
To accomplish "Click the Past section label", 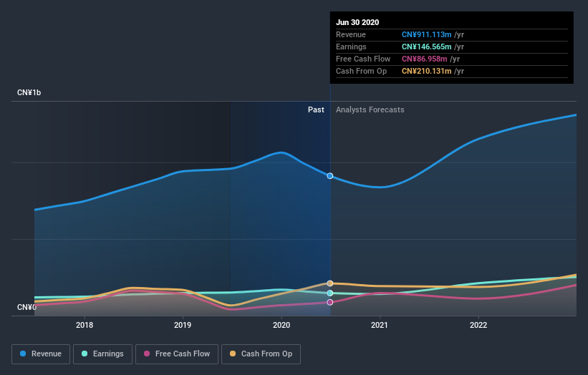I will (316, 109).
